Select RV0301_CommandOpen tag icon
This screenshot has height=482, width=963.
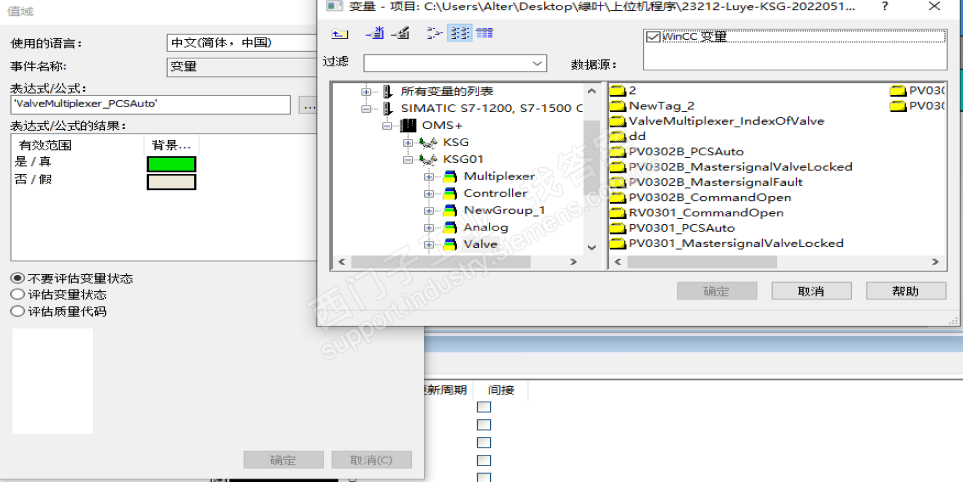pyautogui.click(x=618, y=213)
